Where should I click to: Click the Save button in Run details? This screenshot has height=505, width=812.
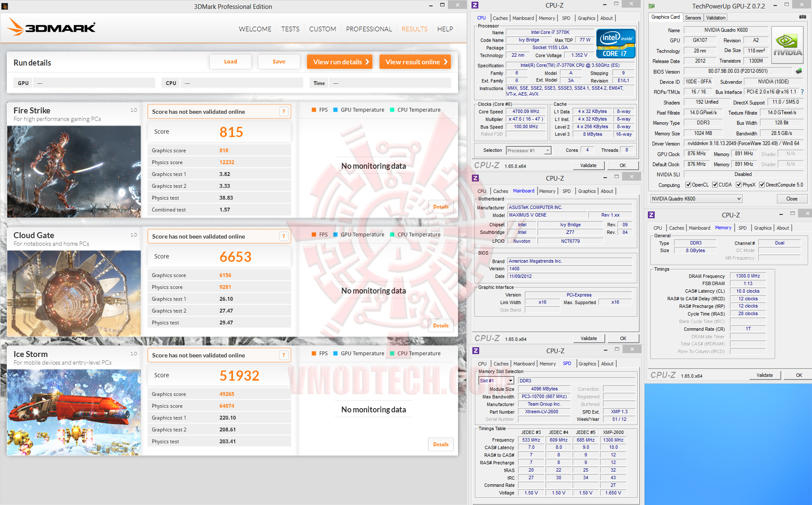coord(279,62)
